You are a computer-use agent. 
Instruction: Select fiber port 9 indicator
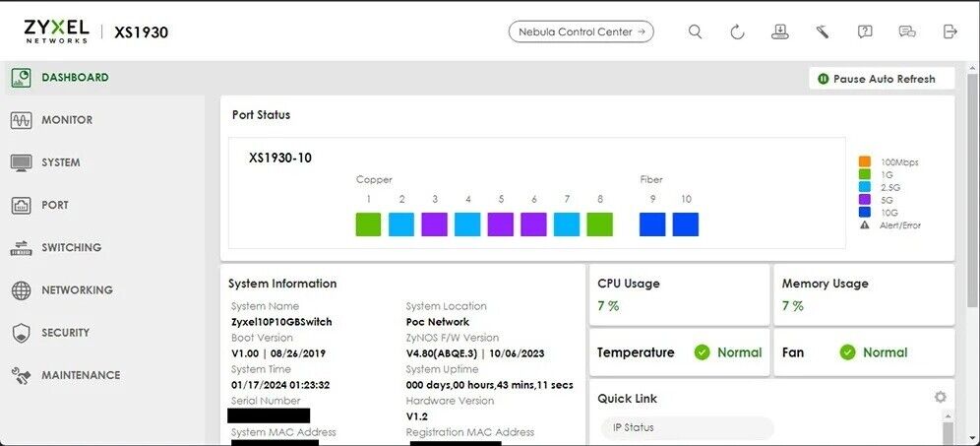pyautogui.click(x=652, y=224)
